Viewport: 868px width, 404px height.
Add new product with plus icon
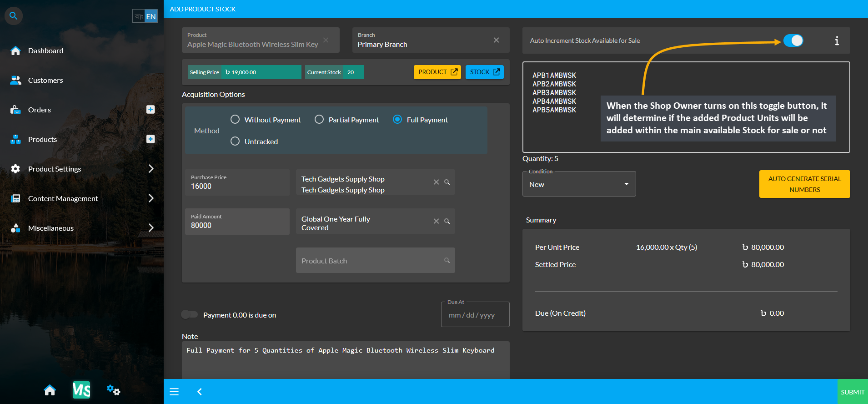151,139
